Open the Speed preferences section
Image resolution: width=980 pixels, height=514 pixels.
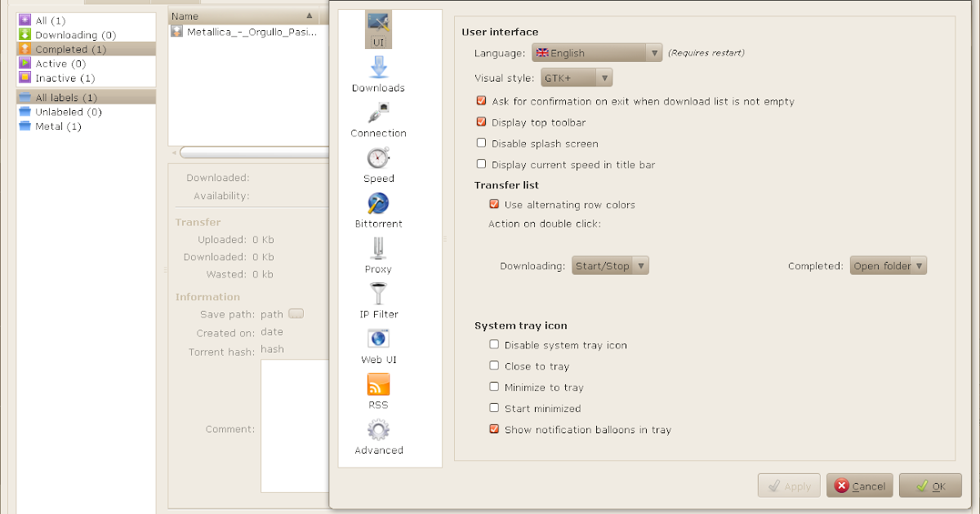pyautogui.click(x=378, y=165)
